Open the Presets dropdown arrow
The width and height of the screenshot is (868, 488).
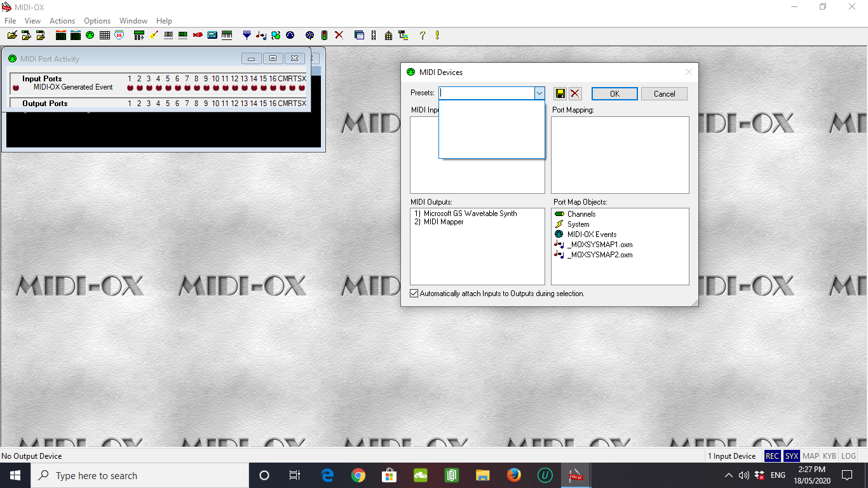click(539, 93)
